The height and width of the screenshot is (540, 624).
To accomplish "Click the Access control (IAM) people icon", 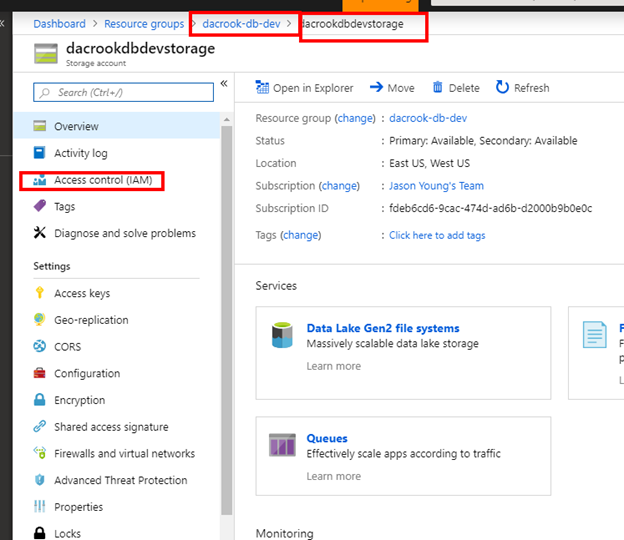I will (x=39, y=180).
